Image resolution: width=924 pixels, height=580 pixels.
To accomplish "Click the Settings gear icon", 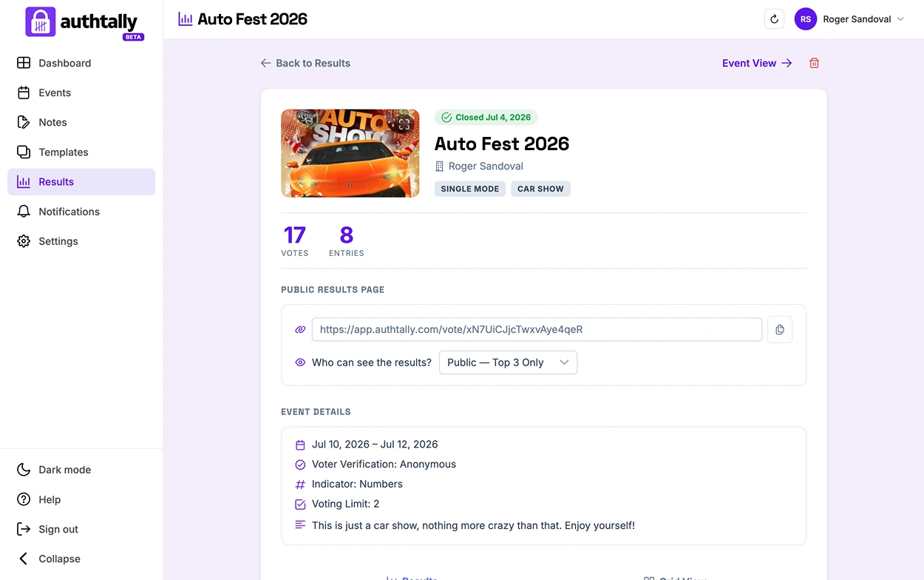I will tap(24, 241).
